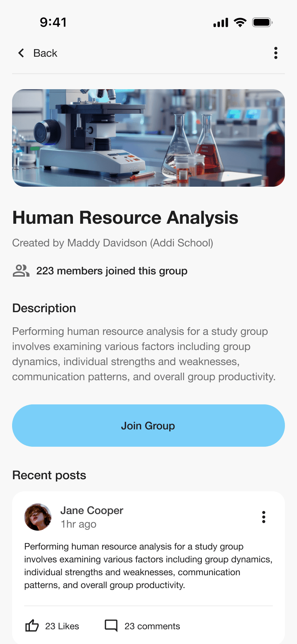Tap the battery status icon
Image resolution: width=297 pixels, height=644 pixels.
click(x=262, y=22)
